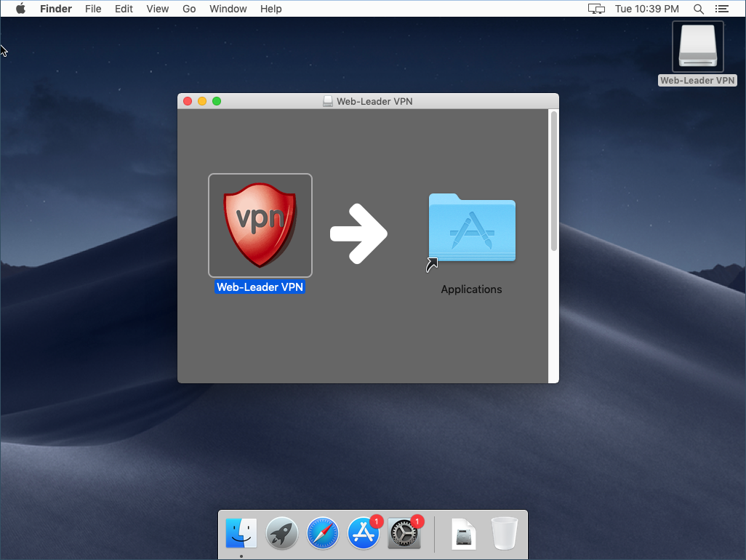Open Notification Center list icon
Image resolution: width=746 pixels, height=560 pixels.
coord(722,9)
